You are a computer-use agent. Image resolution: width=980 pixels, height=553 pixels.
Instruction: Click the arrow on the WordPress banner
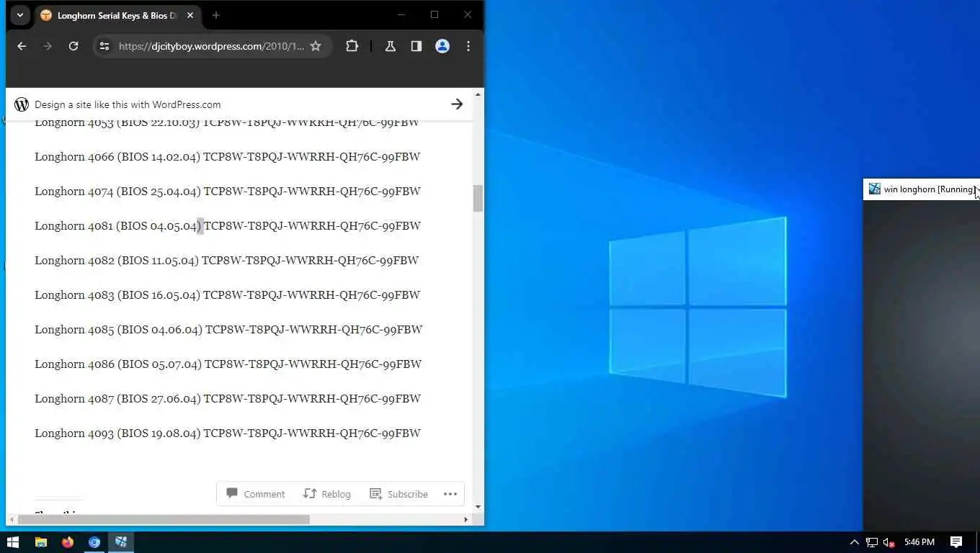coord(457,104)
